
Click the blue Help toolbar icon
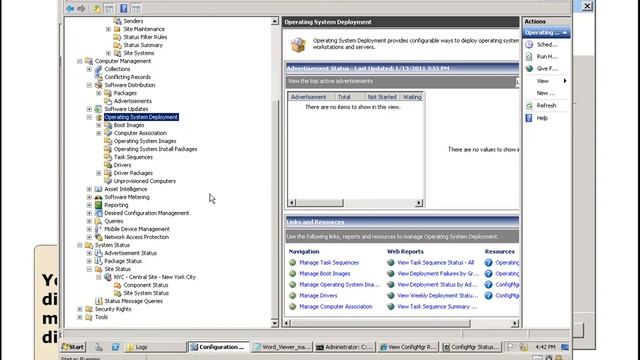[x=124, y=9]
